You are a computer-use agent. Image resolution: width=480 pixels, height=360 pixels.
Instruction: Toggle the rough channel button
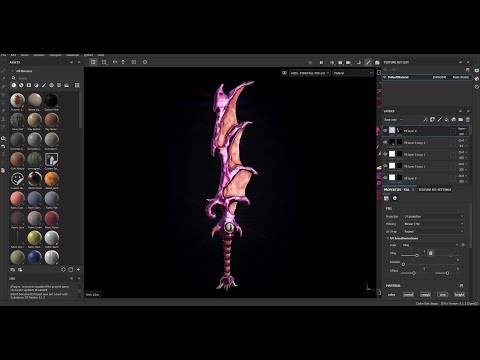coord(425,294)
